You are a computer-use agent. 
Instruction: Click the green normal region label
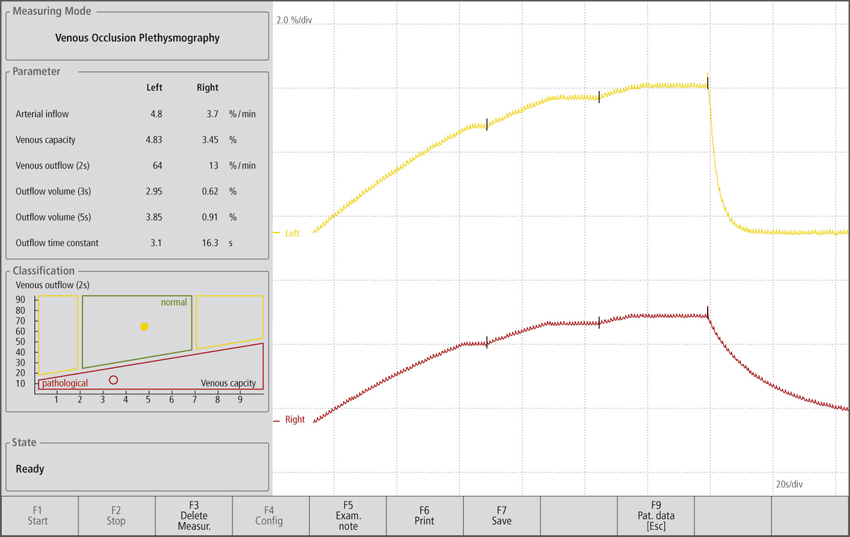(x=174, y=302)
